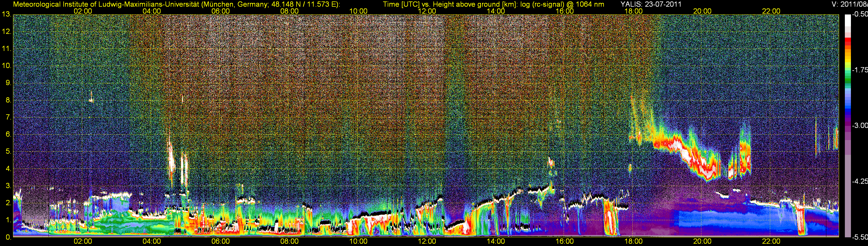Image resolution: width=868 pixels, height=246 pixels.
Task: Click the 14:00 label on the top time axis
Action: click(496, 11)
